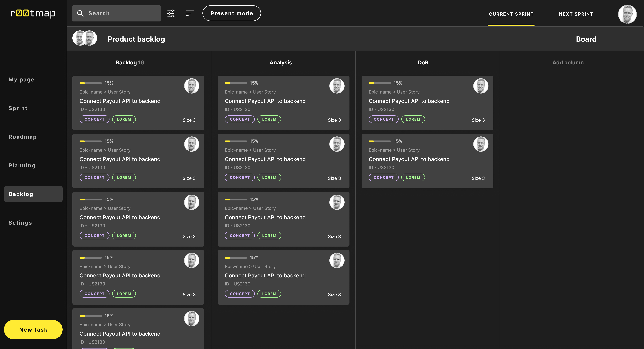Open title of third Analysis card
644x349 pixels.
coord(265,217)
